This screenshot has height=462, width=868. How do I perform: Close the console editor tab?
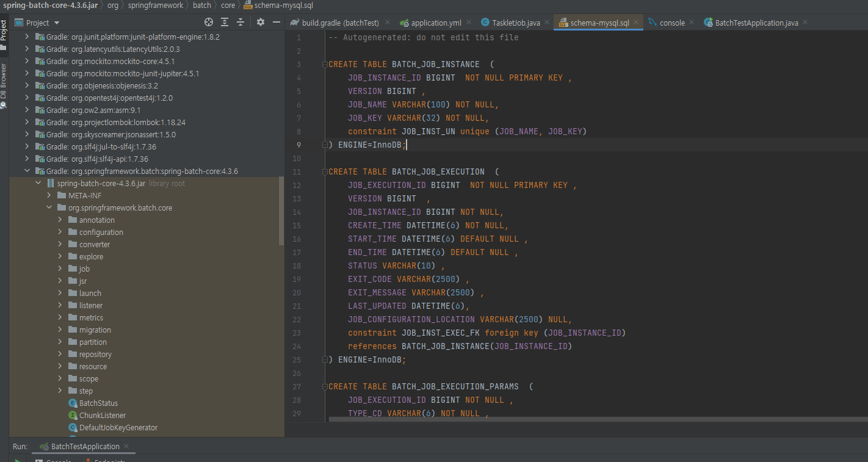point(691,23)
